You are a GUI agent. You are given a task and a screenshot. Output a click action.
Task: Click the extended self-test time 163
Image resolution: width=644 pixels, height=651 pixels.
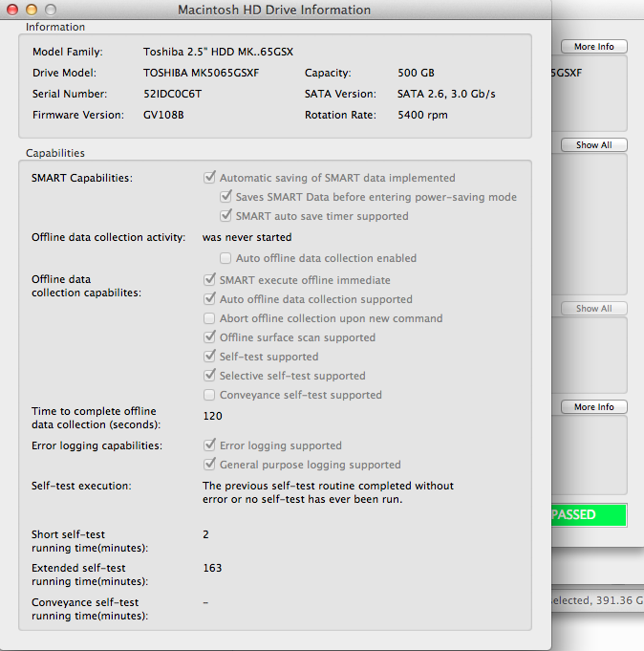coord(212,568)
